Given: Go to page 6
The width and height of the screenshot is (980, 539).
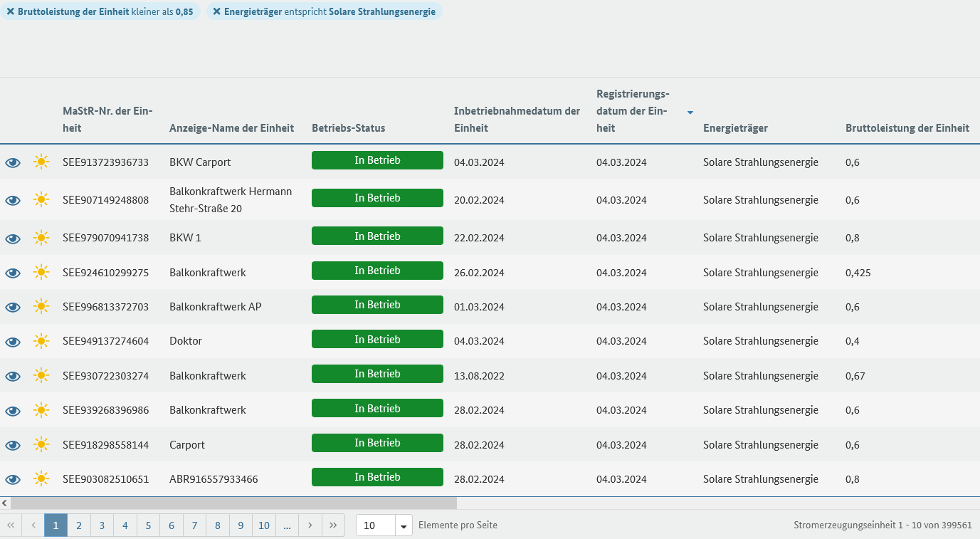Looking at the screenshot, I should [x=172, y=525].
